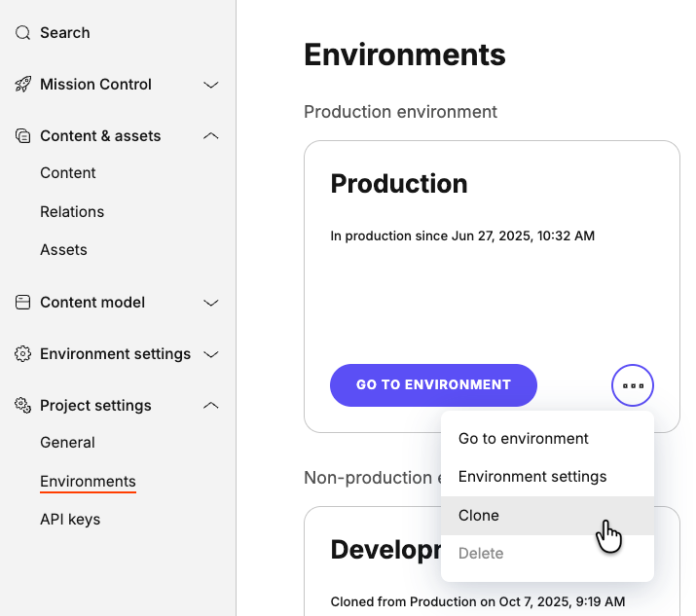Screen dimensions: 696x616
Task: Click the Environment settings sidebar label
Action: 116,353
